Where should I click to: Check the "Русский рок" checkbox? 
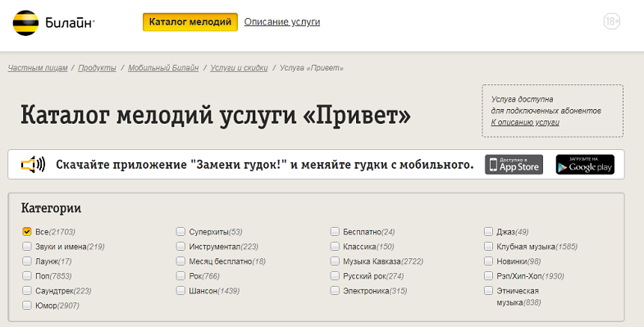[x=335, y=275]
